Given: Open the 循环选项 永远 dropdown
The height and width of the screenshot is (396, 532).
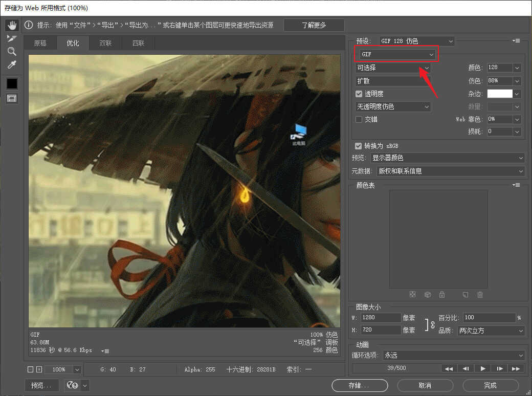Looking at the screenshot, I should coord(454,355).
